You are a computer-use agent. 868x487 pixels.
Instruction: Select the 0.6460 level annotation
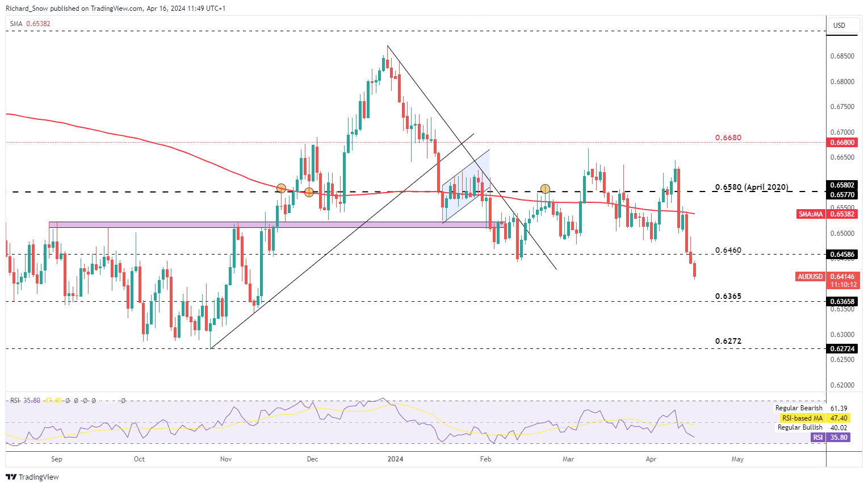728,250
